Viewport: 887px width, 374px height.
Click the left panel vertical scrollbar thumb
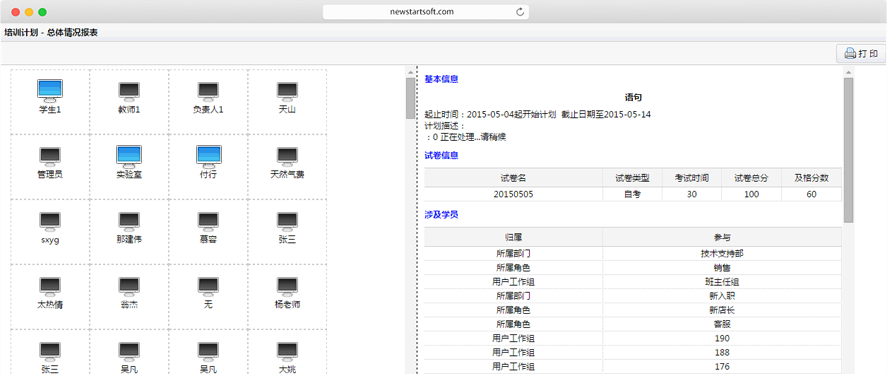(410, 98)
